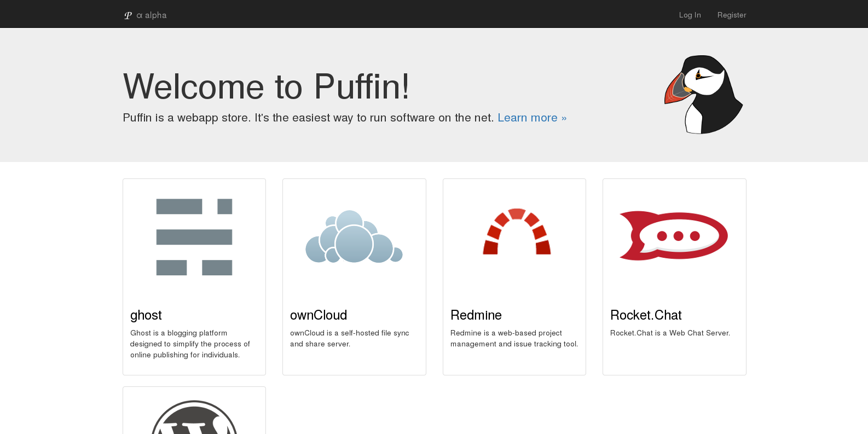The height and width of the screenshot is (434, 868).
Task: Click the ownCloud file sync description
Action: coord(350,338)
